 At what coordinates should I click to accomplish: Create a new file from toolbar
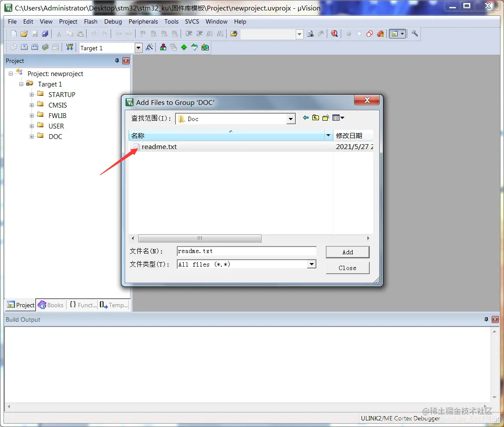pyautogui.click(x=14, y=34)
